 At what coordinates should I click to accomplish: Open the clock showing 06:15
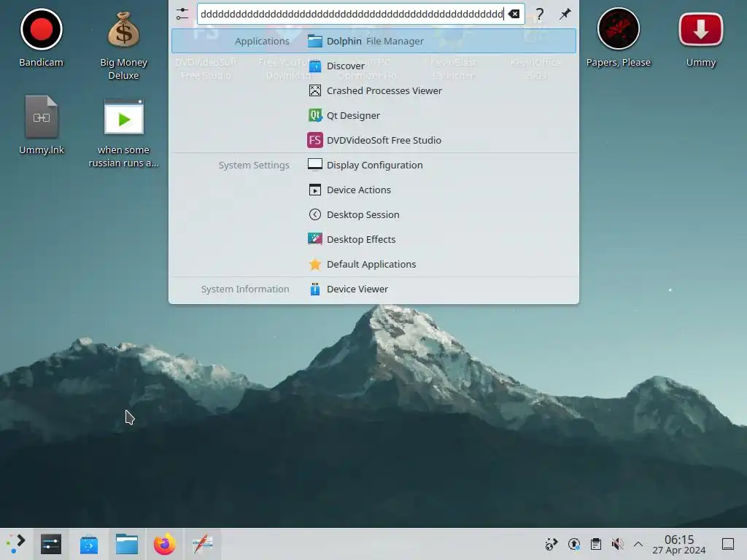[679, 544]
